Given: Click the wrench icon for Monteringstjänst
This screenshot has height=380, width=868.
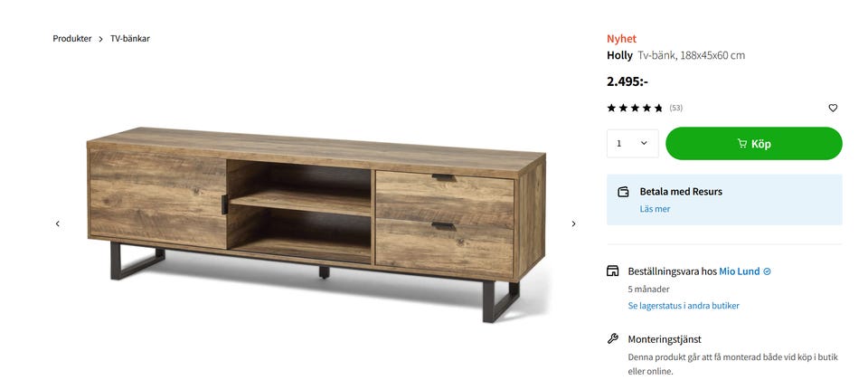Looking at the screenshot, I should point(612,338).
